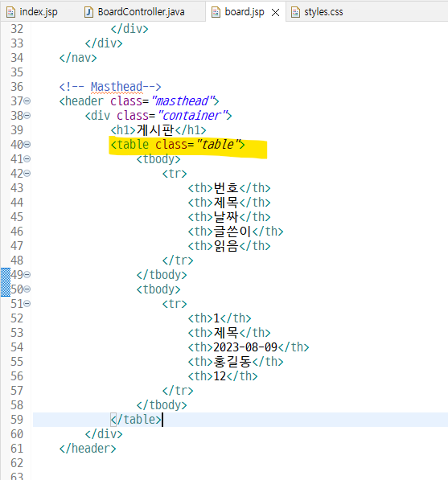The height and width of the screenshot is (480, 448).
Task: Click the date 2023-08-09
Action: click(245, 347)
